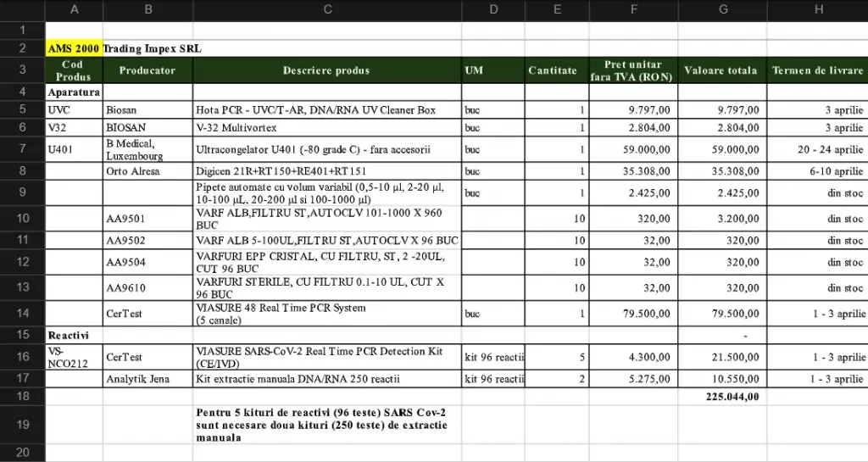Click the 'U401' product code cell

(x=75, y=149)
